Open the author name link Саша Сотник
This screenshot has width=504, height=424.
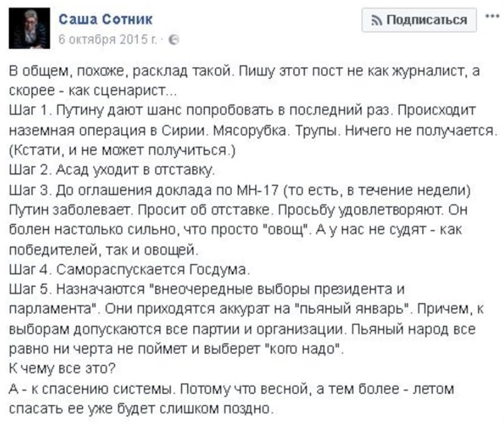pos(106,20)
